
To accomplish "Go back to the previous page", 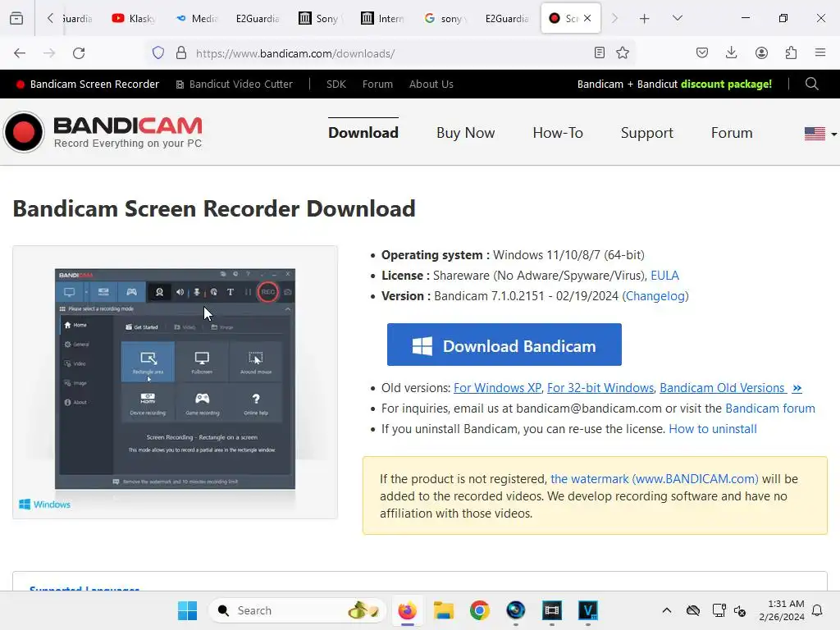I will 20,53.
